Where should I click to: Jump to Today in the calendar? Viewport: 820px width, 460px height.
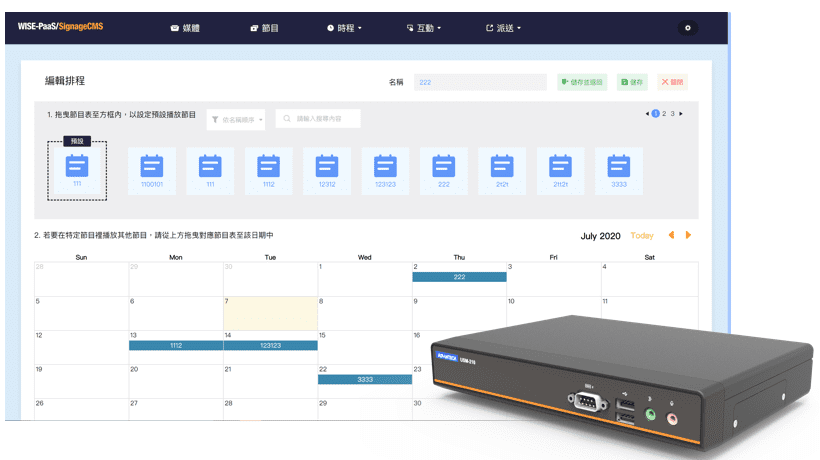(642, 236)
